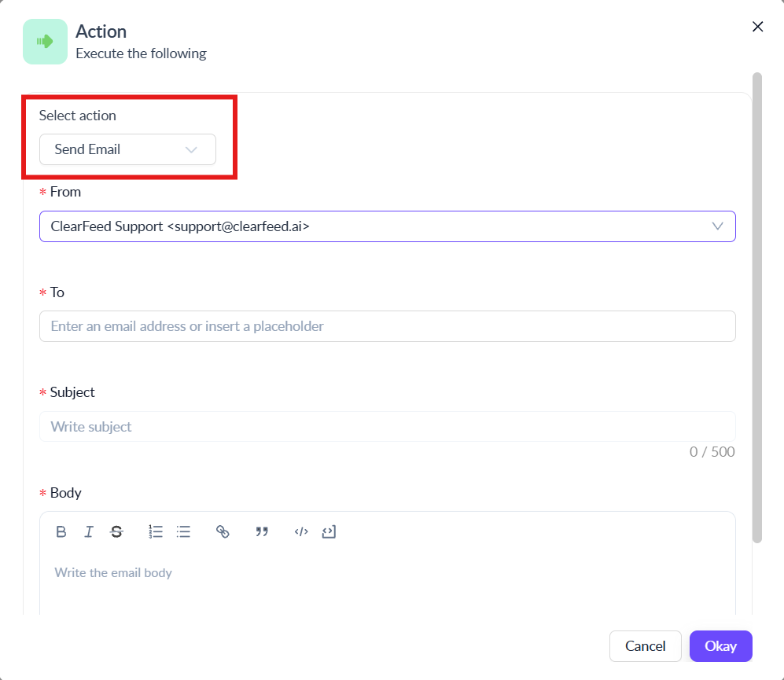Click the dialog vertical scrollbar
This screenshot has width=784, height=680.
tap(757, 307)
